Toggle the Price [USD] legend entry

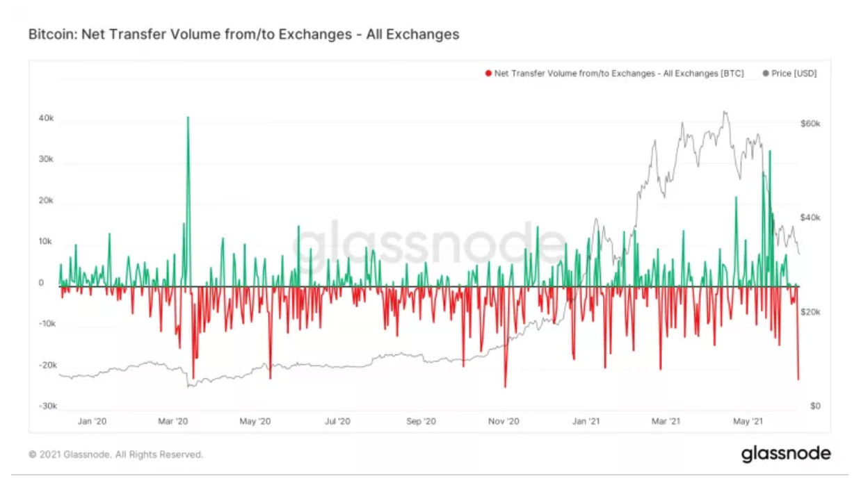click(x=789, y=74)
